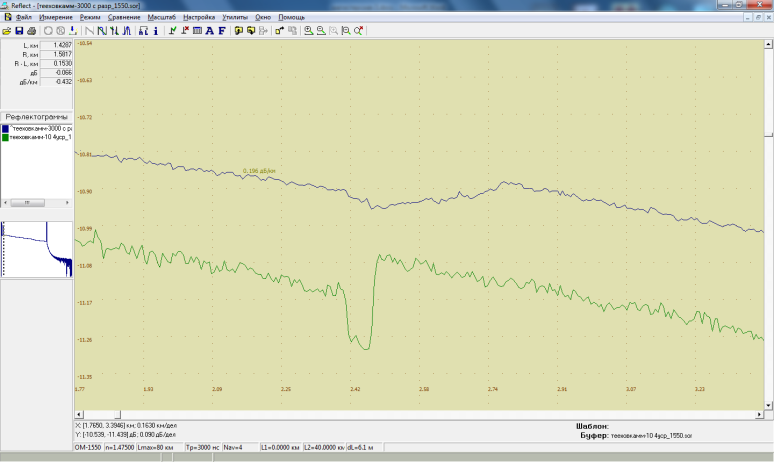Screen dimensions: 774x462
Task: Click the greyed diagonal line icon
Action: [89, 31]
